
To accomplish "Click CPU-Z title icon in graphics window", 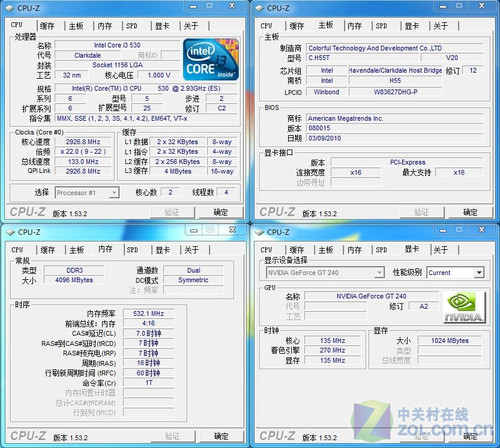I will click(x=259, y=232).
